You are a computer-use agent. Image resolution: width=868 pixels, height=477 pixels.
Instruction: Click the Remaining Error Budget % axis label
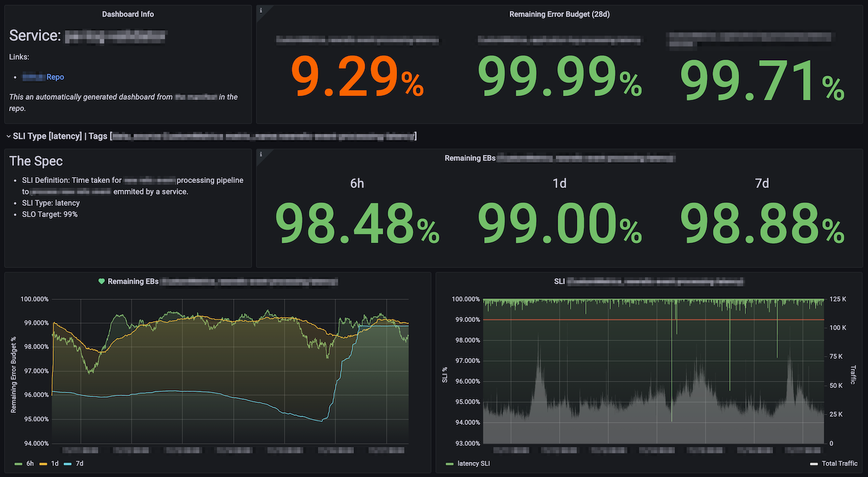tap(13, 375)
